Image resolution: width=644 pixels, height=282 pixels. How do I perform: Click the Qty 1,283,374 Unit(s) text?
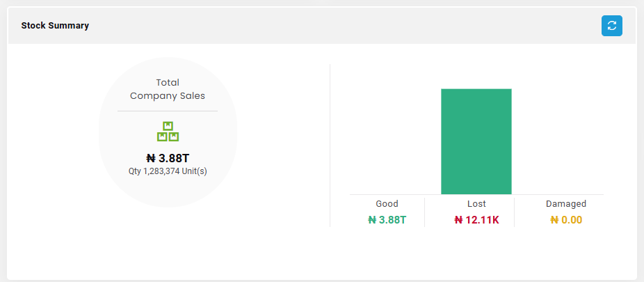(168, 171)
